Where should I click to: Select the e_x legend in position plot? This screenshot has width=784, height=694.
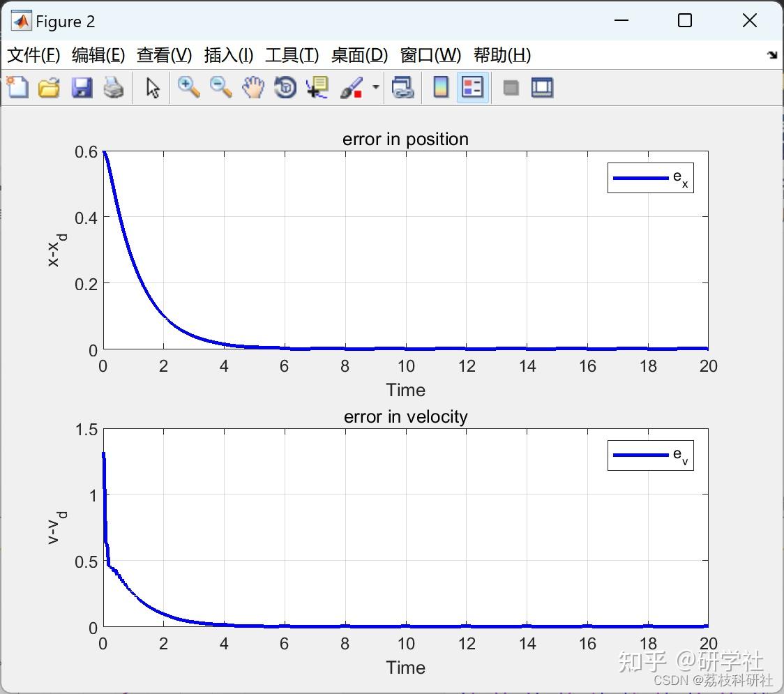(x=651, y=177)
